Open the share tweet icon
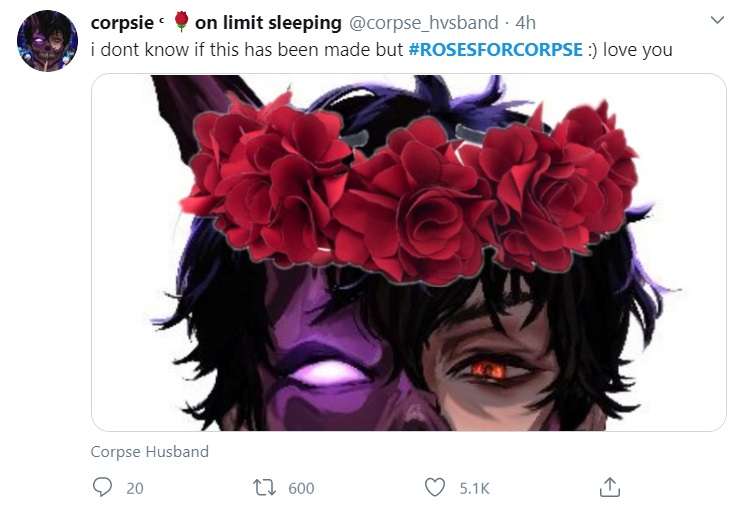The width and height of the screenshot is (743, 517). (609, 487)
